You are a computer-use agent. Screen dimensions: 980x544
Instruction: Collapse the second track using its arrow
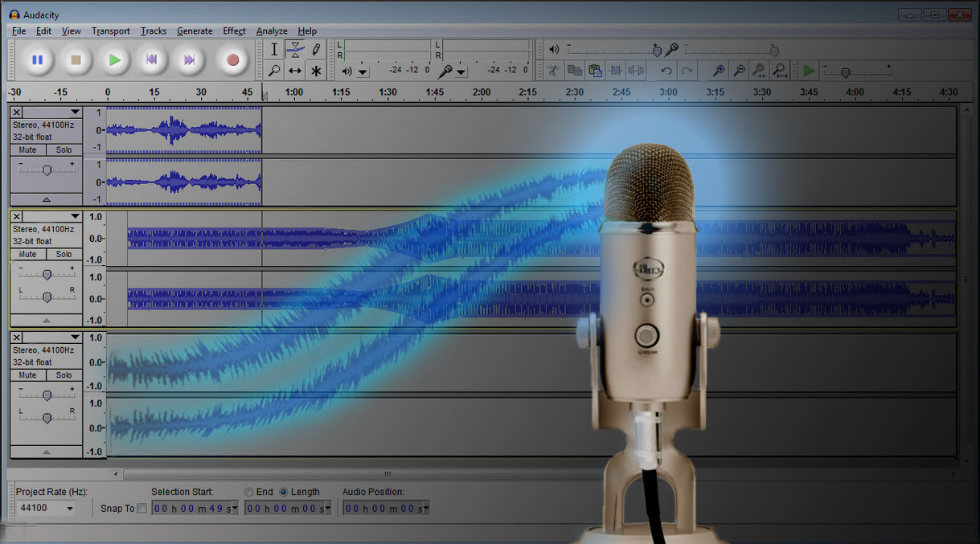[46, 320]
